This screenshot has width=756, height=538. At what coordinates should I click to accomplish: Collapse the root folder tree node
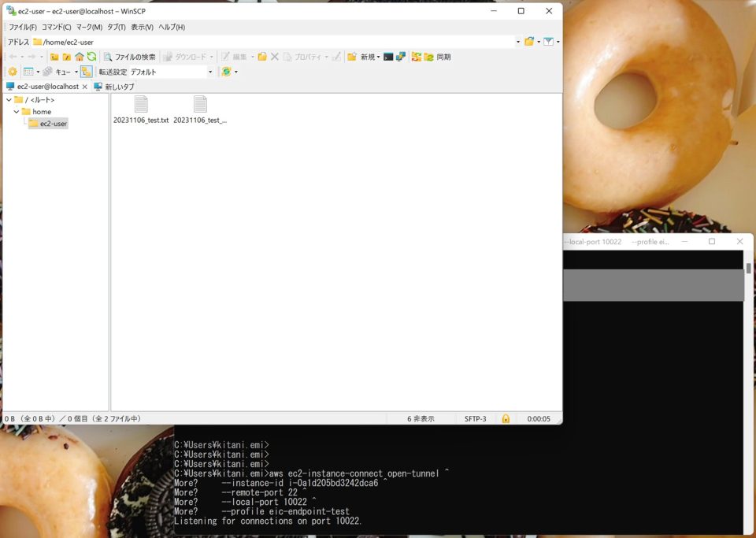tap(9, 100)
